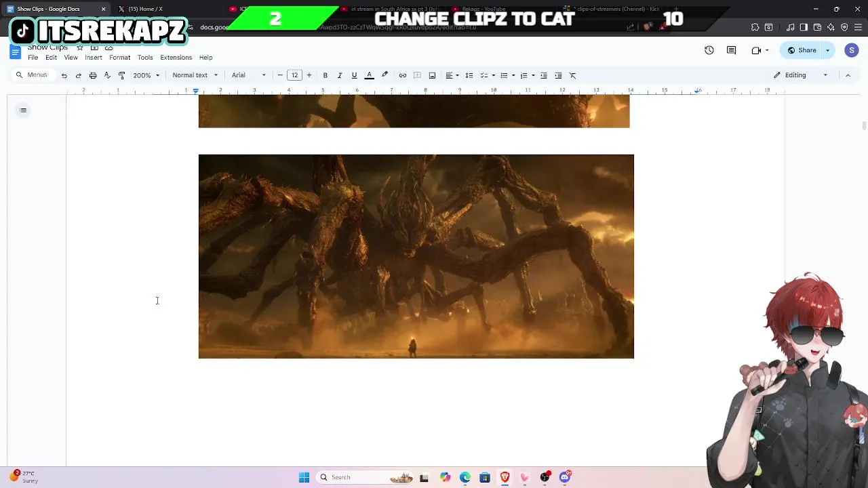The image size is (868, 488).
Task: Decrease font size with minus button
Action: [x=280, y=75]
